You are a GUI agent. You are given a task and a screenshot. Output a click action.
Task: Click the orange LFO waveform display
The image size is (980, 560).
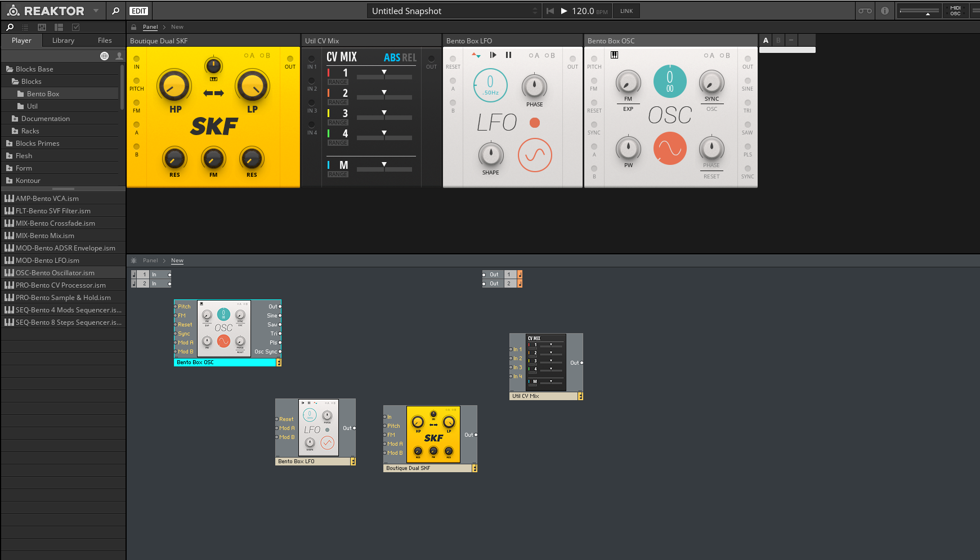(535, 155)
